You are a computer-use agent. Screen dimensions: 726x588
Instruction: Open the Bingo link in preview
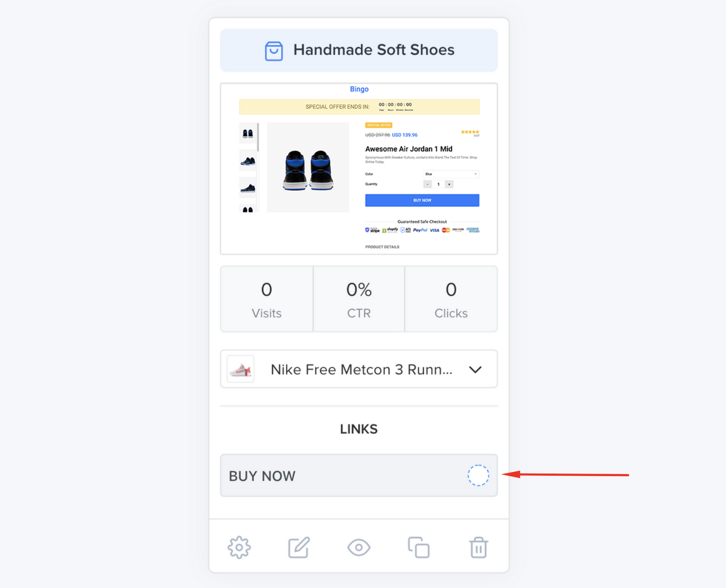point(359,89)
